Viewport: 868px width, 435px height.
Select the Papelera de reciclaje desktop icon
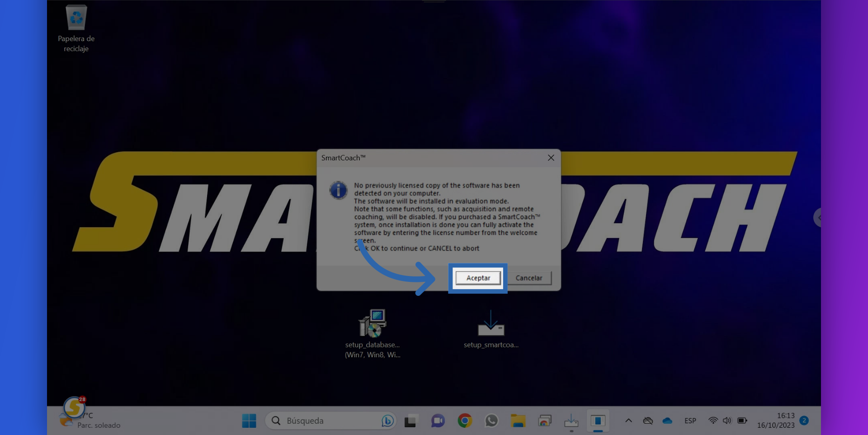coord(76,28)
